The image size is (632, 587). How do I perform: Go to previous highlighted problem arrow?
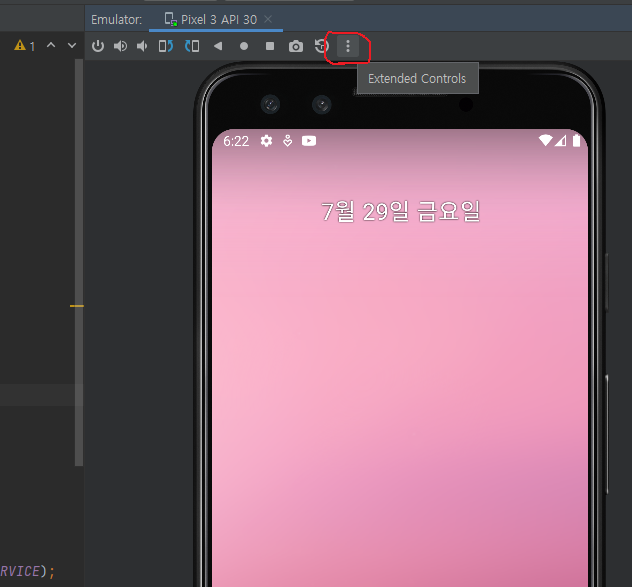pos(51,45)
